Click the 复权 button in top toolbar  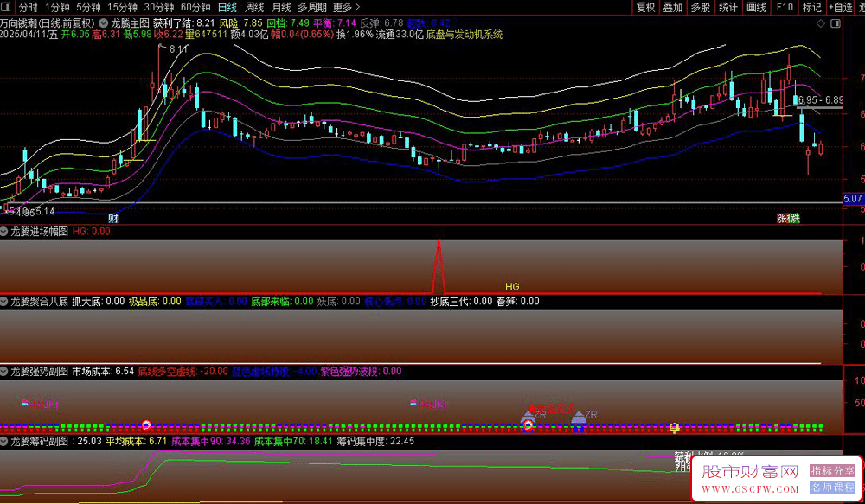[645, 7]
